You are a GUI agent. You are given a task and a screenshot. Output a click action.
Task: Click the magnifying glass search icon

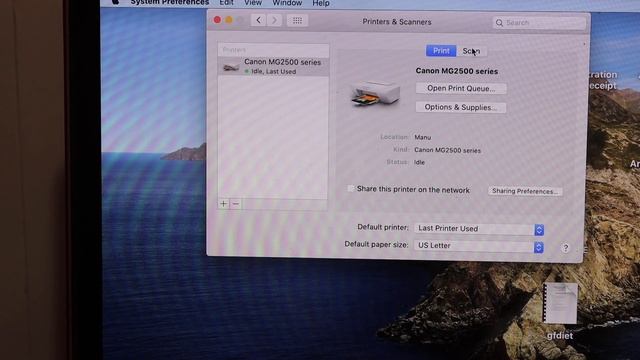pos(499,23)
